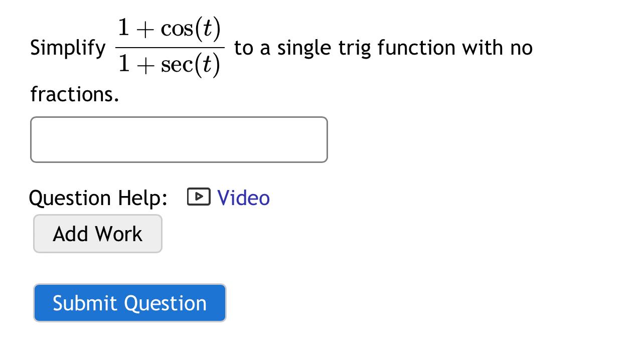Select the play button symbol for the help video
The image size is (644, 363).
pyautogui.click(x=198, y=197)
